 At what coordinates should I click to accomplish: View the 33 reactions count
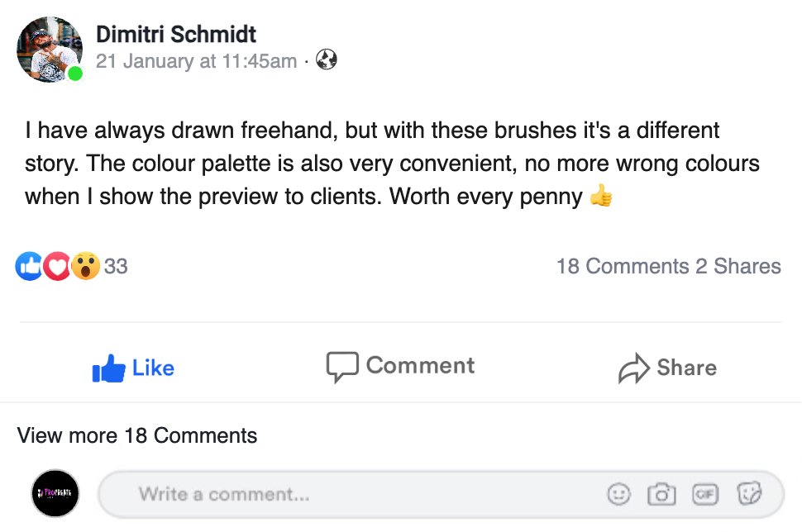116,266
